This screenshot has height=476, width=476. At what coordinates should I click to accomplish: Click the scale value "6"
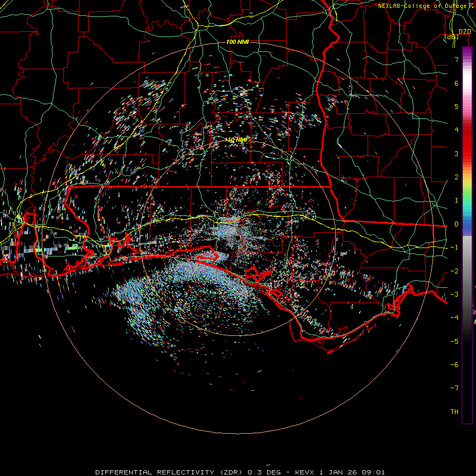pos(456,83)
